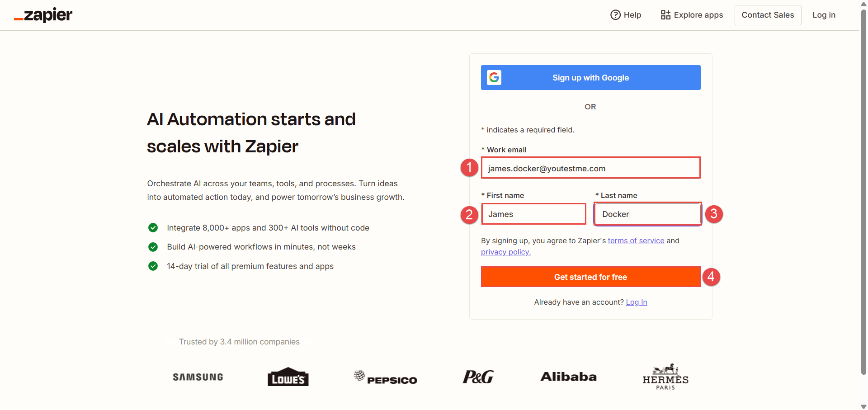Open the Contact Sales page
Screen dimensions: 868x410
(x=768, y=15)
